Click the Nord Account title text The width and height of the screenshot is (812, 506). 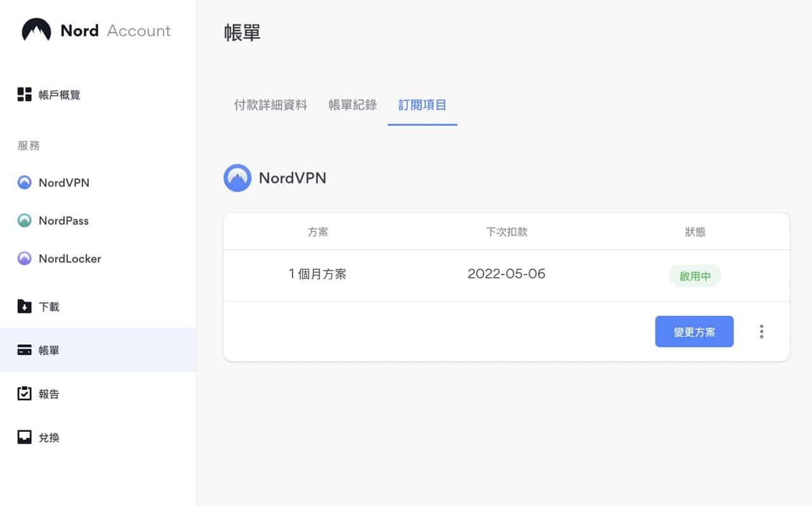coord(115,30)
